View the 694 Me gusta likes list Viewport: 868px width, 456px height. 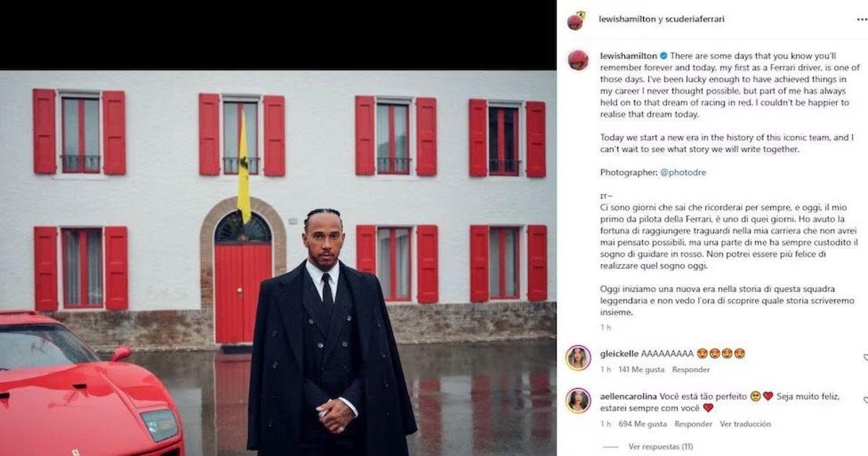642,424
